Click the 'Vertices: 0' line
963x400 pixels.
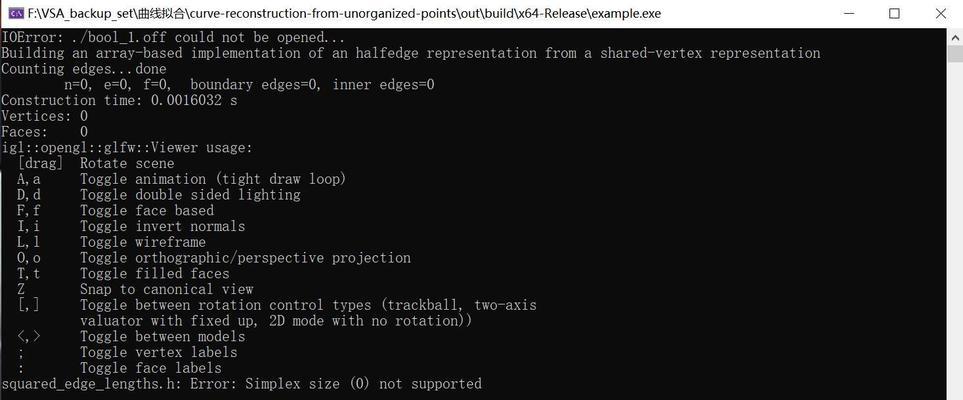[44, 116]
